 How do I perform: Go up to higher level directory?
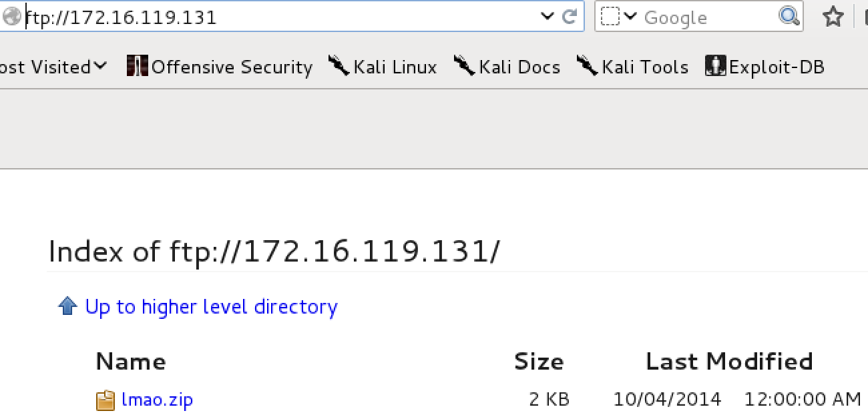click(x=211, y=307)
